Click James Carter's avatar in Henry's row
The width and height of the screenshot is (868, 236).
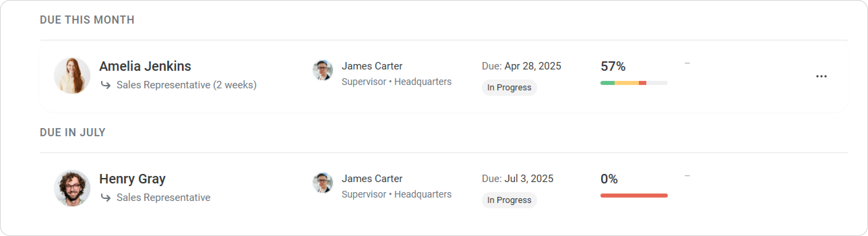pos(323,183)
